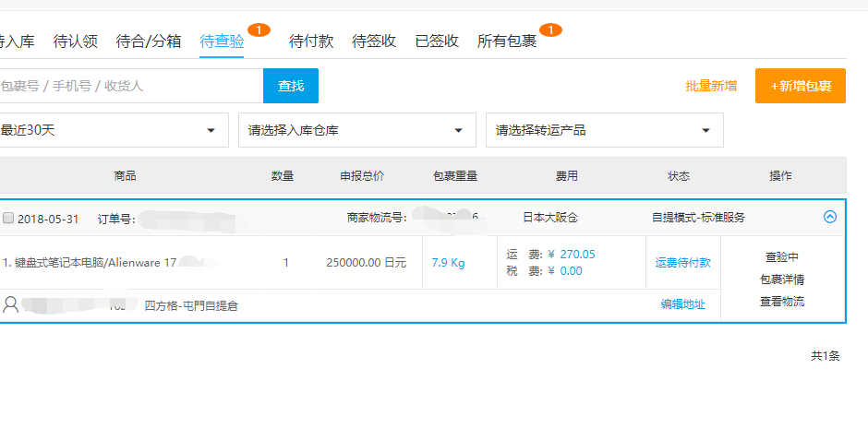Click 查看物流 to view tracking

pyautogui.click(x=781, y=302)
